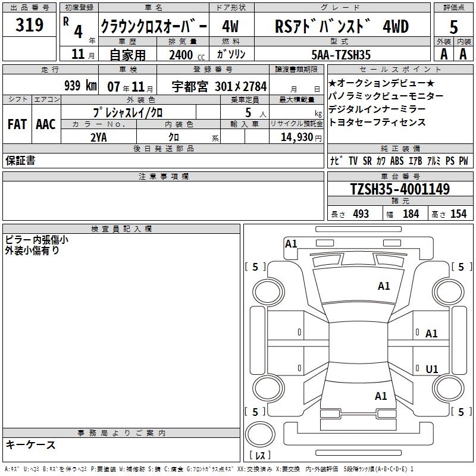Screen dimensions: 476x476
Task: Click the U1 dent mark on rear door
Action: click(x=432, y=369)
